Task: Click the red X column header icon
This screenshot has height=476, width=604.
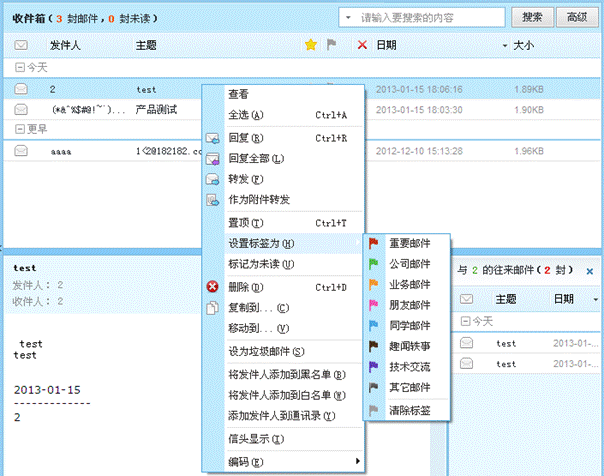Action: pos(362,45)
